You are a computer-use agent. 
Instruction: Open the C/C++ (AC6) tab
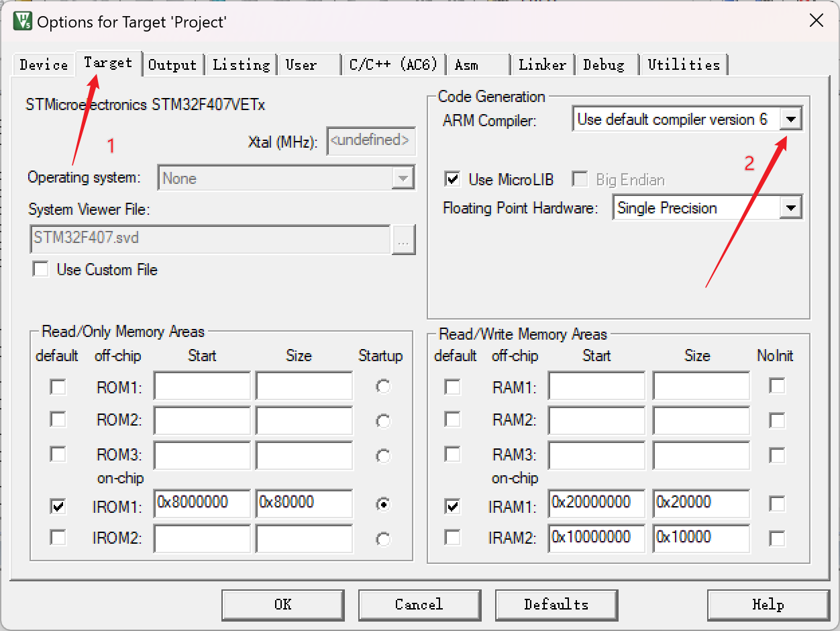coord(393,64)
